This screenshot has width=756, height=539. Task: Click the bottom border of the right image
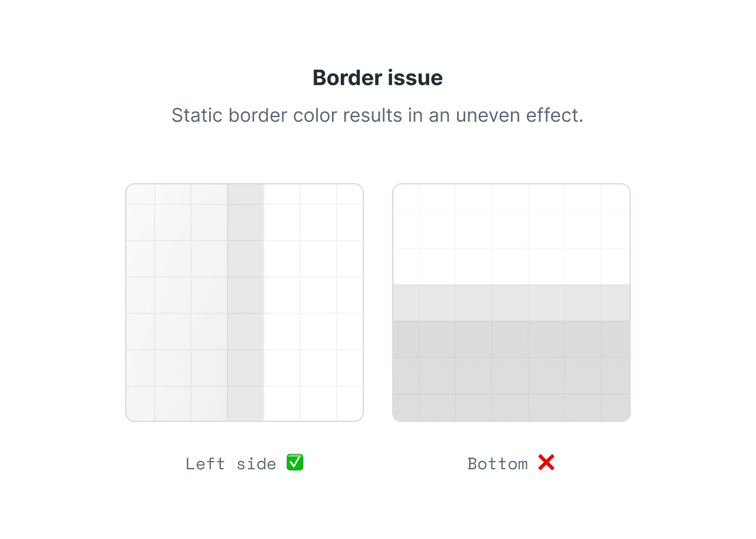tap(511, 421)
